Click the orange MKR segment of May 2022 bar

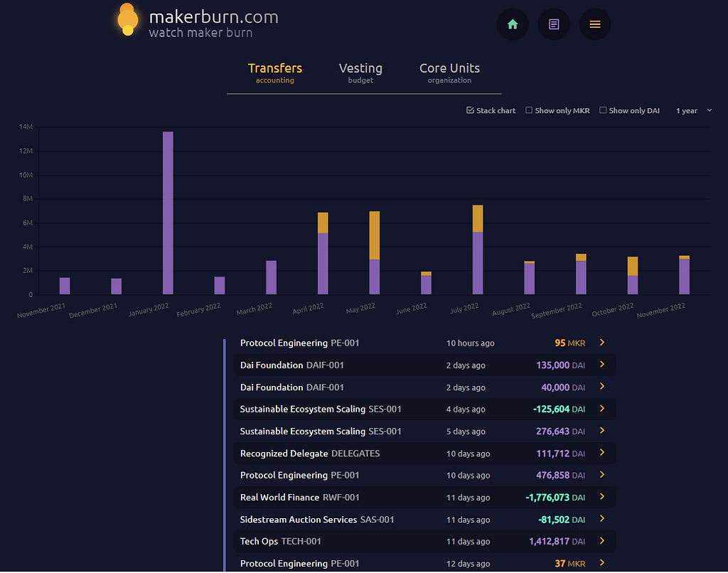tap(374, 235)
